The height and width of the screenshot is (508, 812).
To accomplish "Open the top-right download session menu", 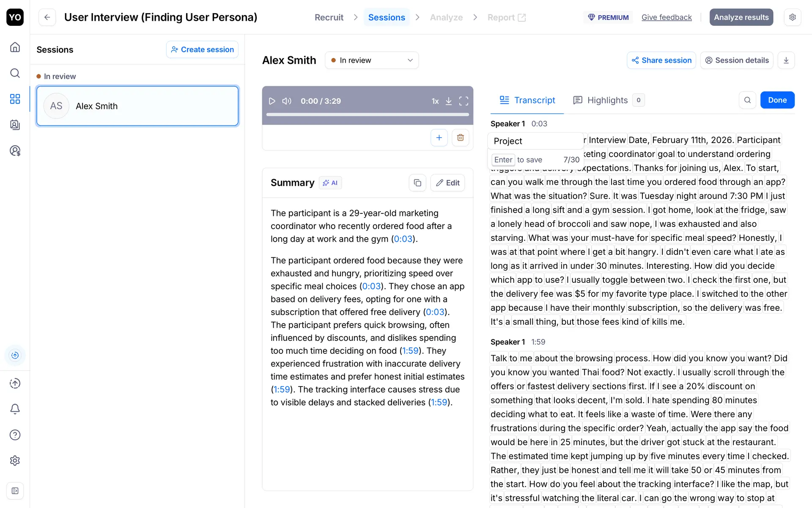I will (786, 61).
